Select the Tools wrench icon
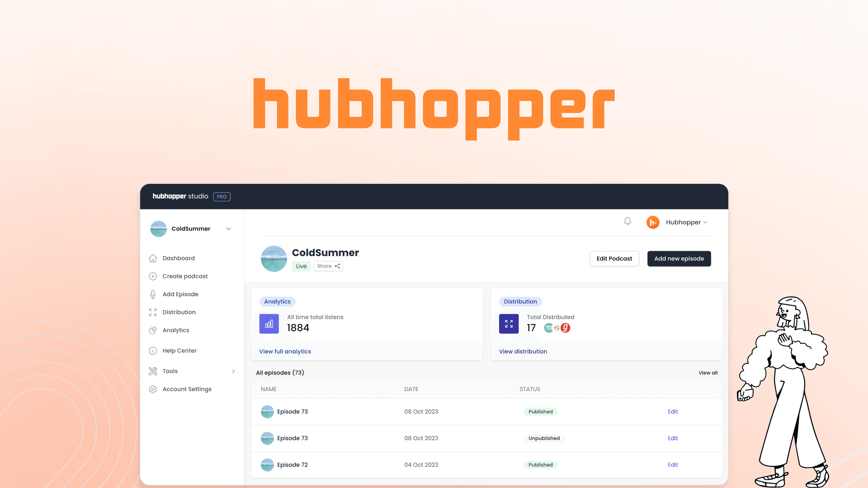Viewport: 868px width, 488px height. (153, 371)
